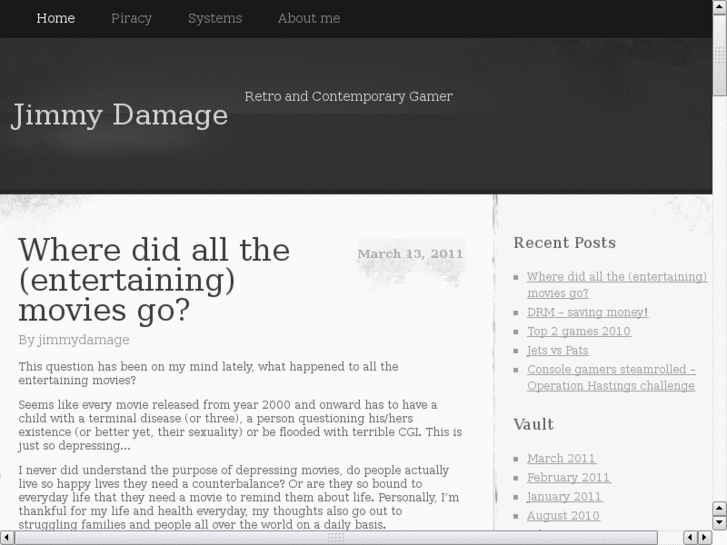The width and height of the screenshot is (727, 545).
Task: Open the Piracy navigation item
Action: pos(131,18)
